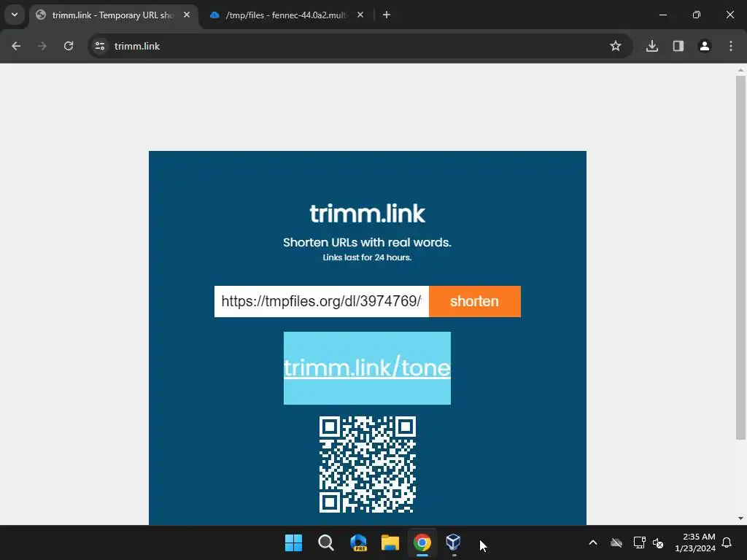
Task: Restore down the Chrome window
Action: [x=697, y=15]
